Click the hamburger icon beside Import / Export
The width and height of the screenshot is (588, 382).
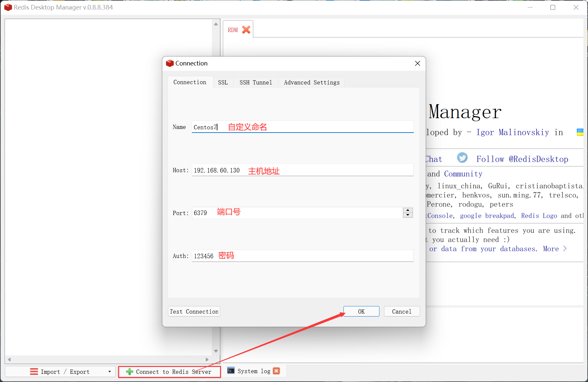[x=34, y=371]
